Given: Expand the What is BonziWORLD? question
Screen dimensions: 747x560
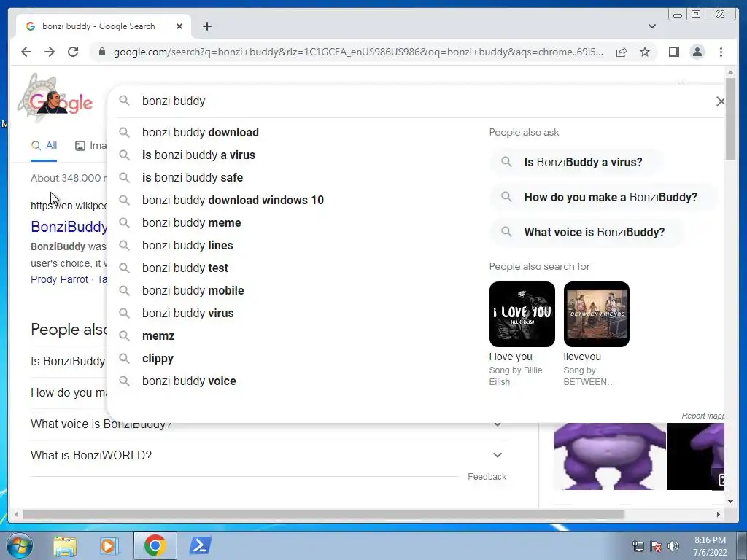Looking at the screenshot, I should (268, 455).
